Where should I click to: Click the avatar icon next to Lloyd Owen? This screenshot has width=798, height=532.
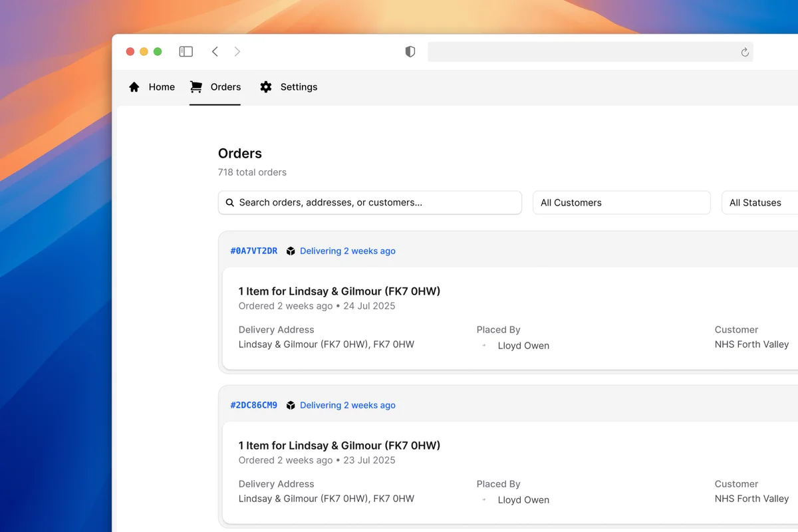(x=484, y=345)
